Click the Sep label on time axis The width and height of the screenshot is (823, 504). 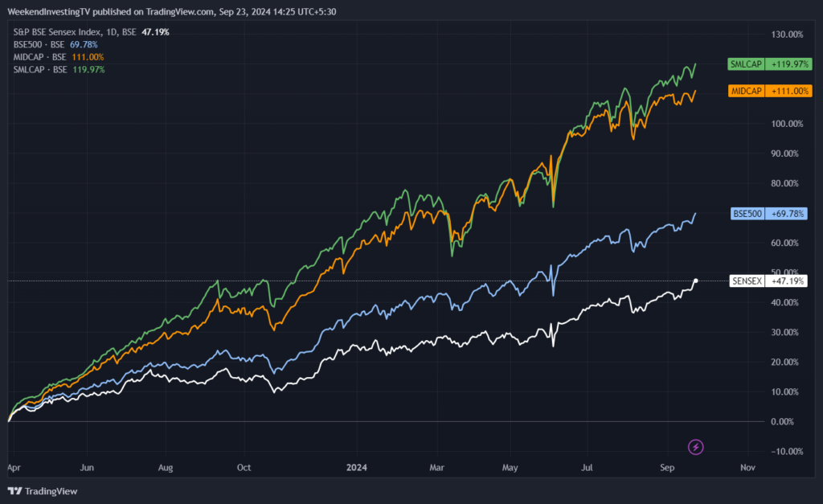coord(667,467)
